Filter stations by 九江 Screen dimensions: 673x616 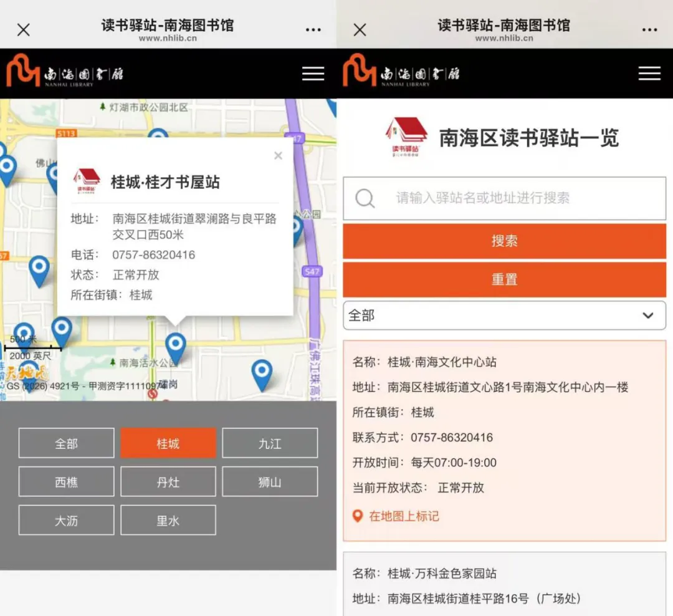coord(270,443)
